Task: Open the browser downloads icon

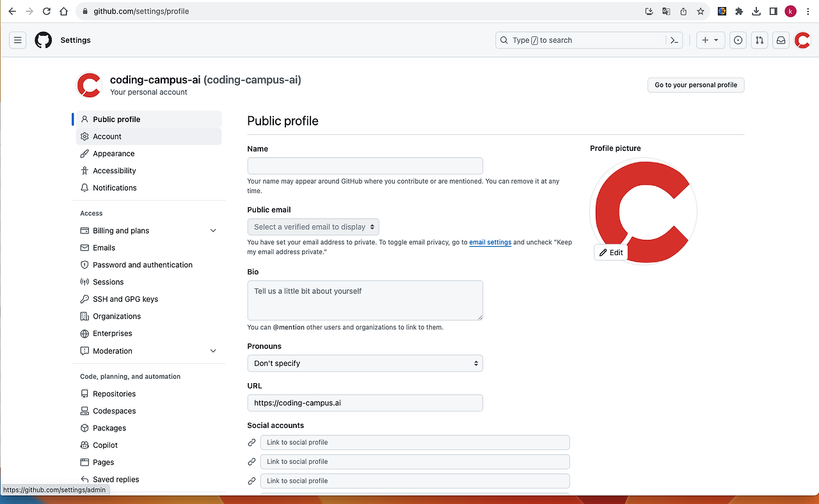Action: (x=756, y=12)
